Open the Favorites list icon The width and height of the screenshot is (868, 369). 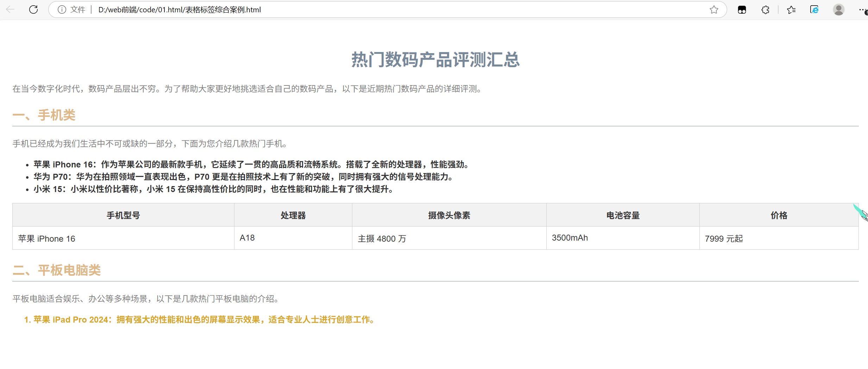[x=791, y=10]
